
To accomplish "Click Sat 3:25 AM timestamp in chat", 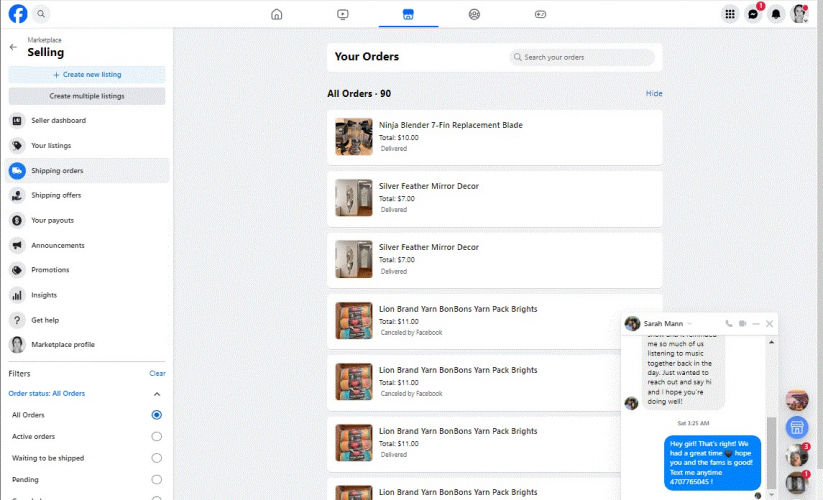I will click(693, 423).
